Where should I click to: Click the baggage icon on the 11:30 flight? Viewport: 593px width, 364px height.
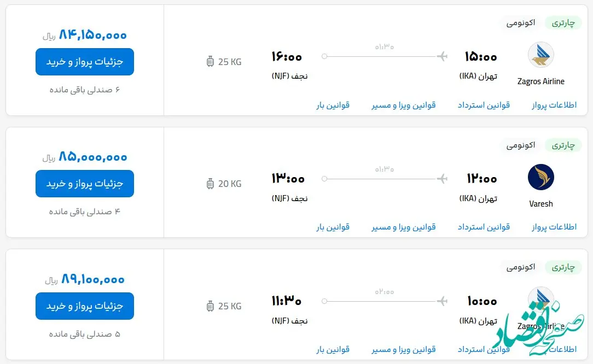click(210, 306)
